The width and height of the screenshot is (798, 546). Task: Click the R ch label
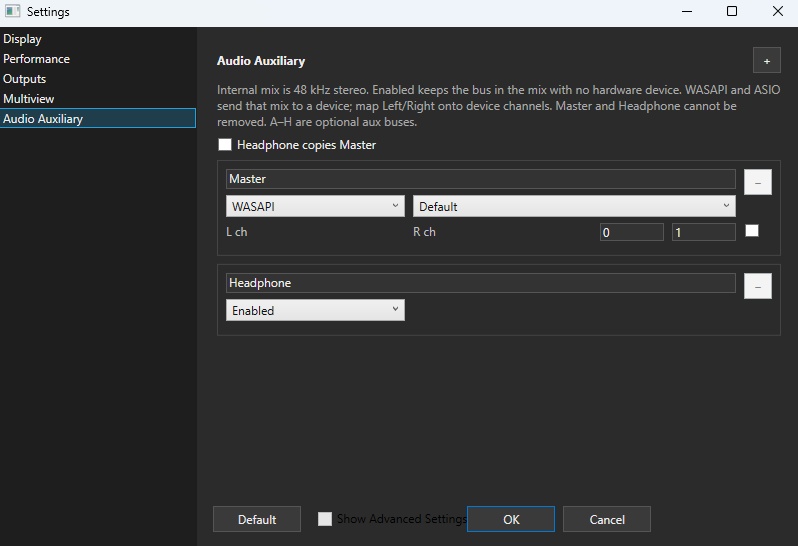click(424, 232)
